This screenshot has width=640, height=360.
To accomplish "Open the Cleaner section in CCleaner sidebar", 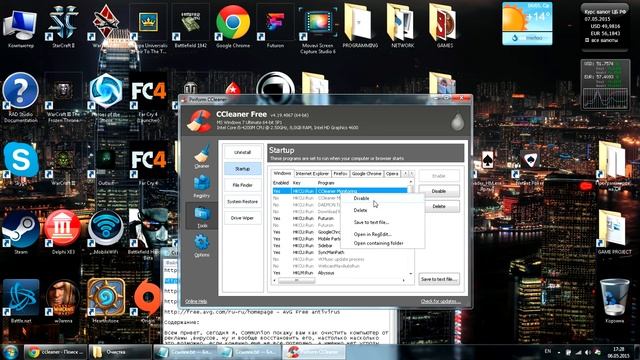I will click(202, 156).
